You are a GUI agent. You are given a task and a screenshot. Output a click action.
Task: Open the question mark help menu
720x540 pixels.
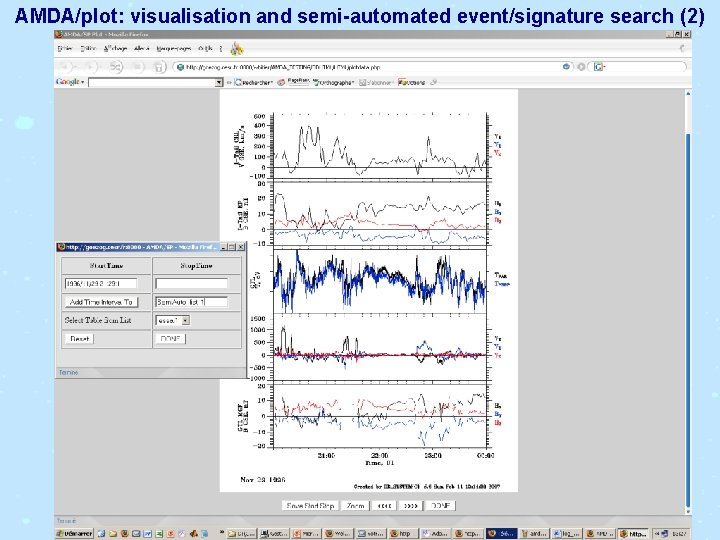pos(221,48)
